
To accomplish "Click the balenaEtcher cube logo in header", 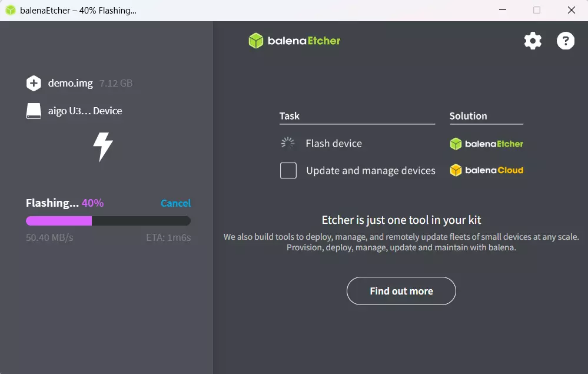I will tap(255, 41).
